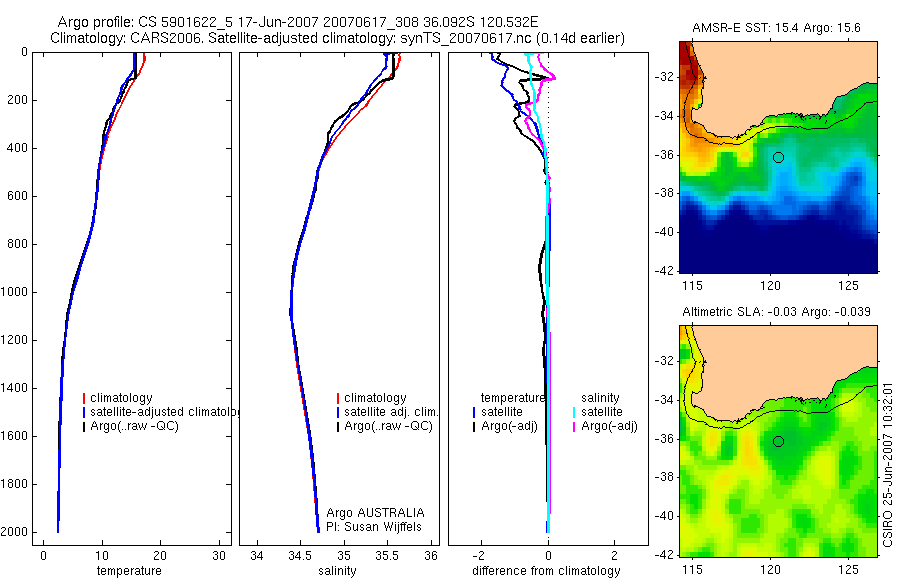Click temperature axis tick label '30'
This screenshot has height=580, width=900.
219,556
